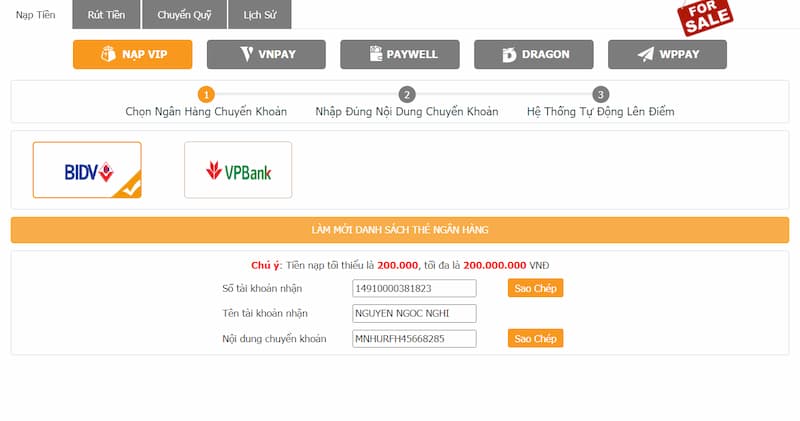Click the DRAGON logo icon
The image size is (800, 421).
(509, 54)
